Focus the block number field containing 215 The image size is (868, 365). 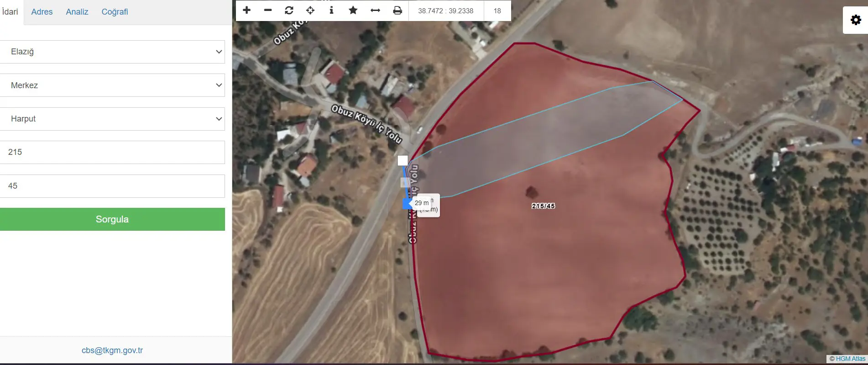point(112,152)
